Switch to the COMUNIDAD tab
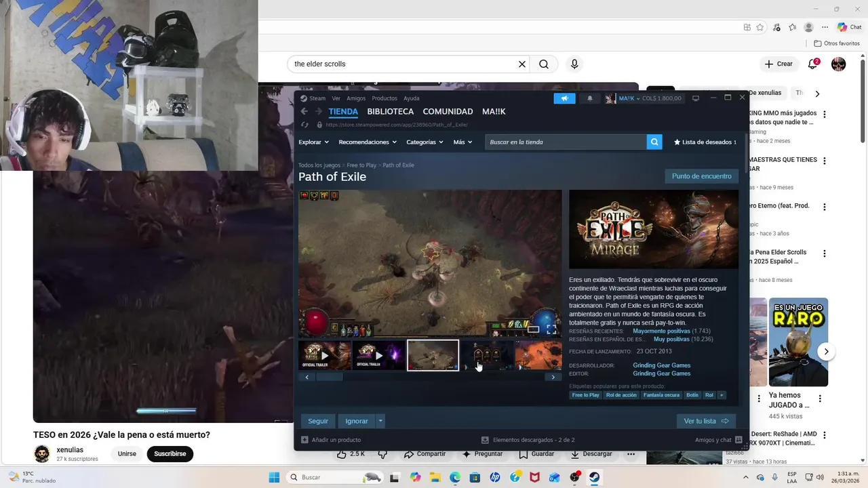This screenshot has height=488, width=868. pyautogui.click(x=448, y=111)
